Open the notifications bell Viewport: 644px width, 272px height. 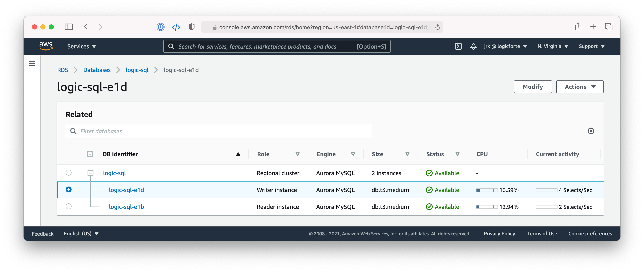coord(473,46)
